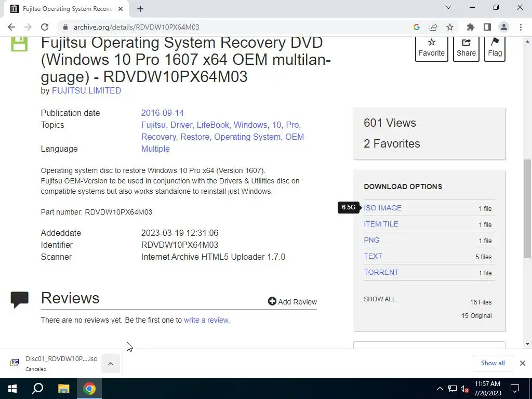This screenshot has width=532, height=399.
Task: Mark this item as Favorite
Action: click(x=431, y=48)
